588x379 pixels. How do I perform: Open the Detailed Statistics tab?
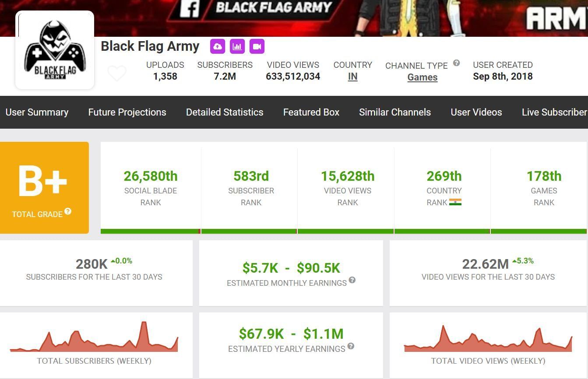coord(225,112)
